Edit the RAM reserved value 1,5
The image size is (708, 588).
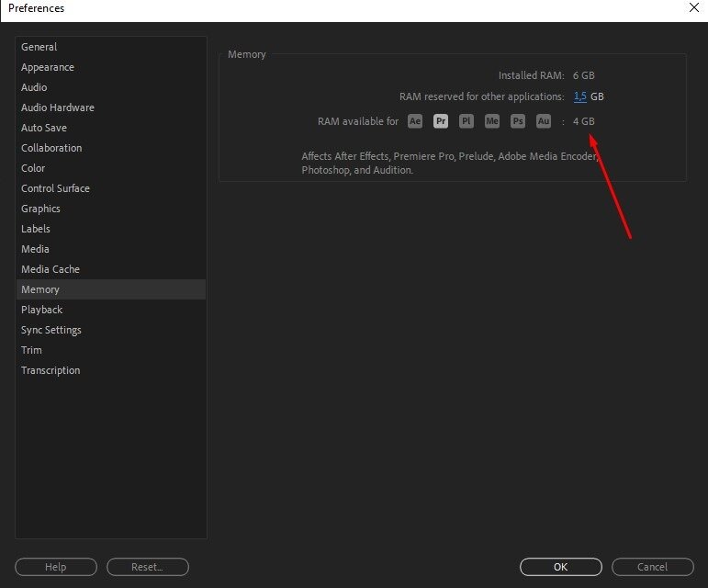580,96
